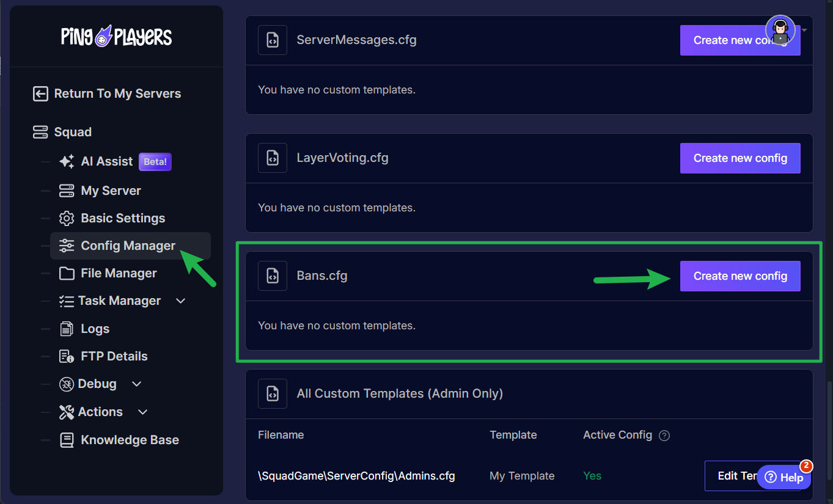This screenshot has height=504, width=833.
Task: Expand the Actions submenu chevron
Action: (143, 412)
